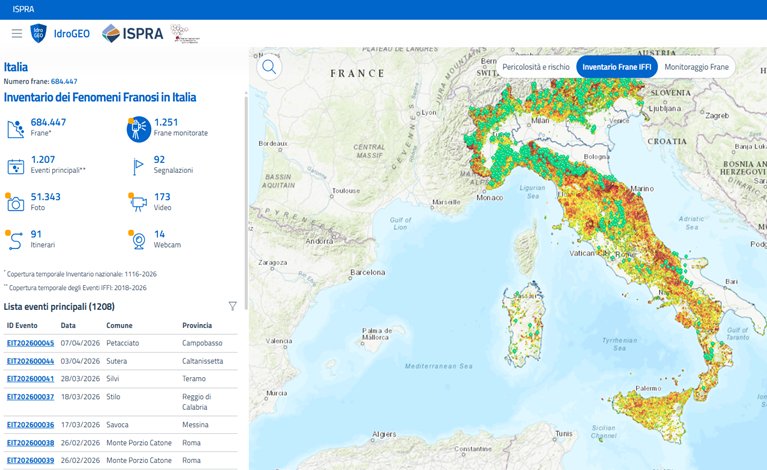This screenshot has width=767, height=470.
Task: Select the Inventario Frane IFFI tab
Action: (616, 67)
